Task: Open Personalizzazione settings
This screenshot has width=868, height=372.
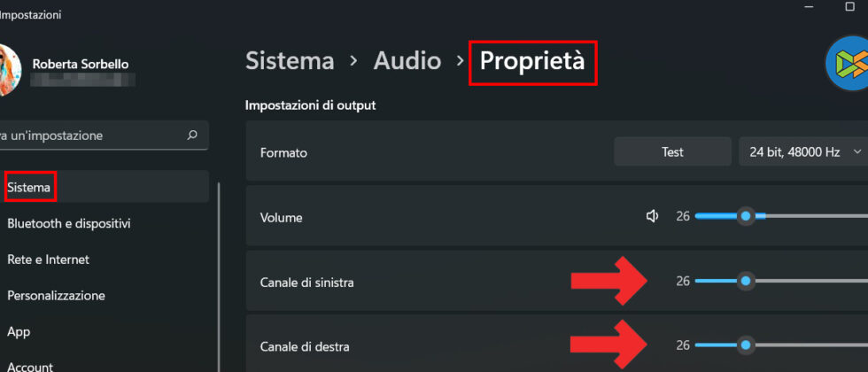Action: [x=56, y=296]
